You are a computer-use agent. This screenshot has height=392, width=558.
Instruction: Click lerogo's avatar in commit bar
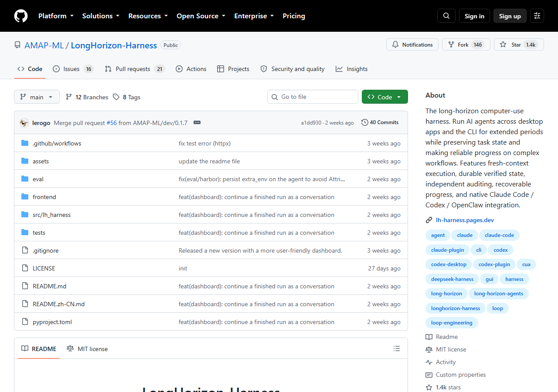pos(24,123)
